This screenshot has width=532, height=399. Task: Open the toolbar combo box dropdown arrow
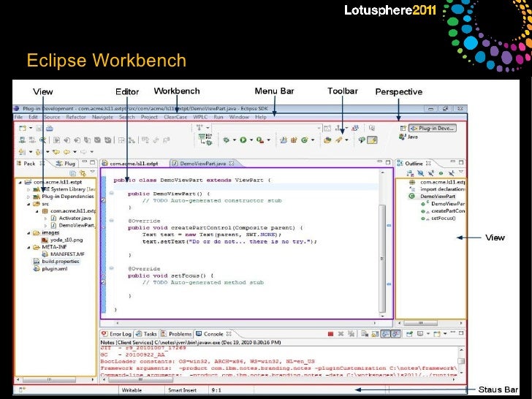tap(319, 129)
